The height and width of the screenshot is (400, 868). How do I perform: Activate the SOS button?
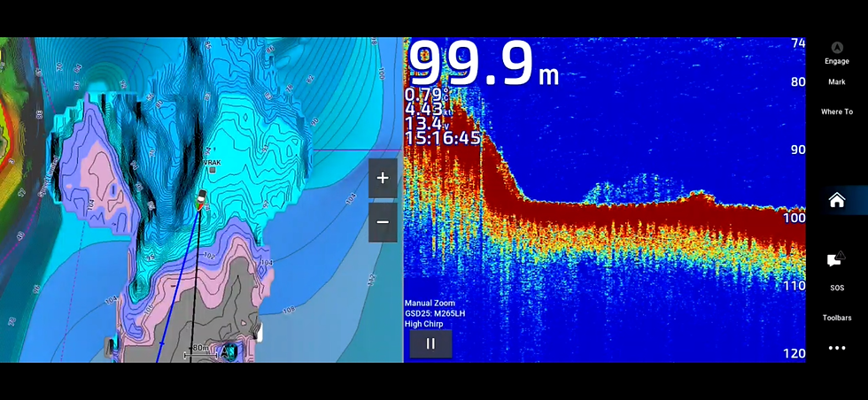click(x=836, y=288)
